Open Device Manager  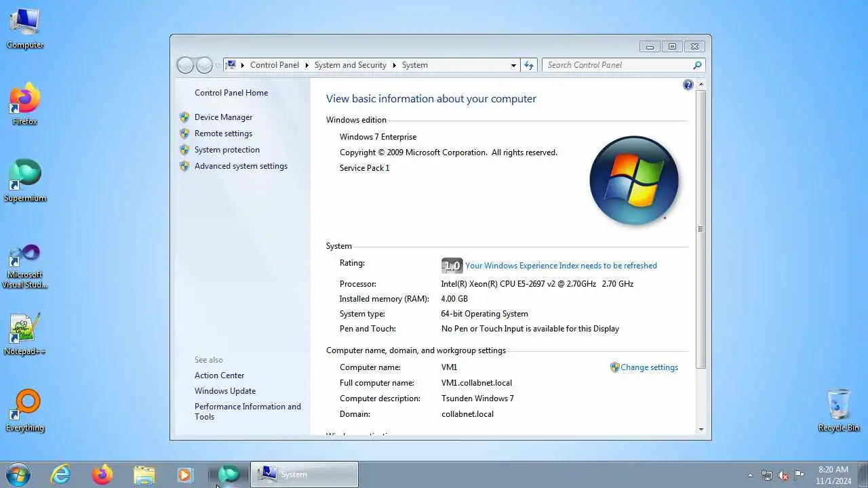[x=223, y=117]
